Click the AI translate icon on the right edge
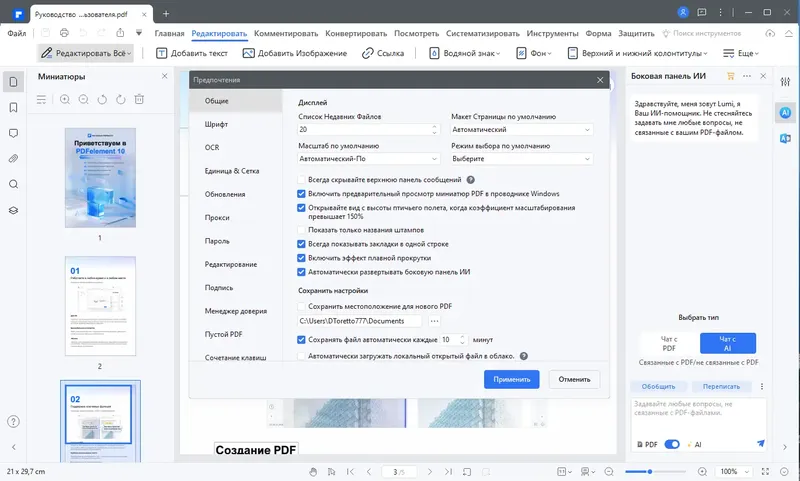 tap(785, 138)
